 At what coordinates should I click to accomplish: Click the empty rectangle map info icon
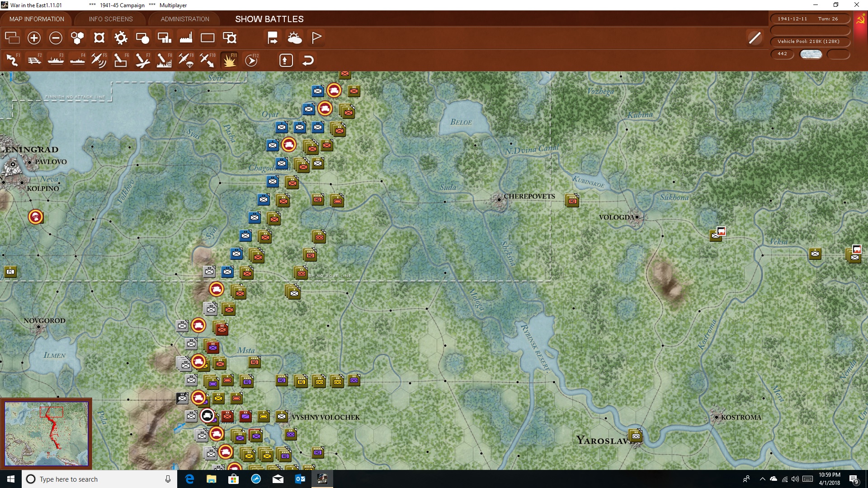click(x=208, y=38)
